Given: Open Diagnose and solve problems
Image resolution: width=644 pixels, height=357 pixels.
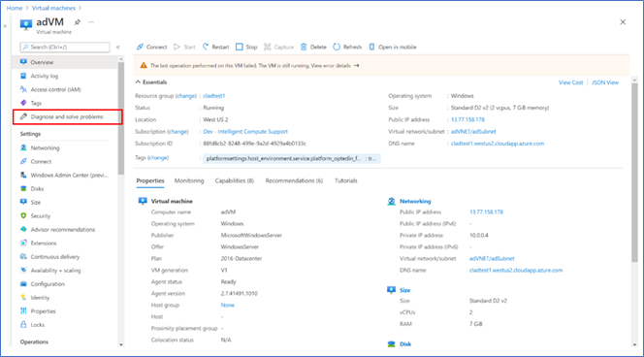Looking at the screenshot, I should pyautogui.click(x=67, y=116).
